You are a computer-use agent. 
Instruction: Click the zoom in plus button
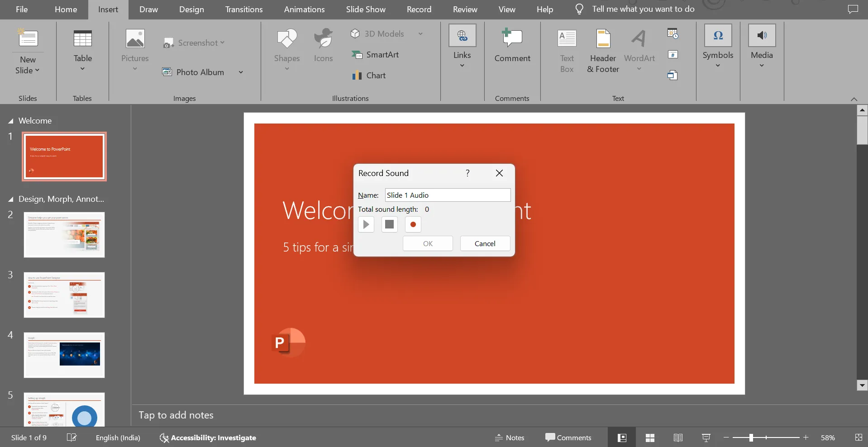806,437
